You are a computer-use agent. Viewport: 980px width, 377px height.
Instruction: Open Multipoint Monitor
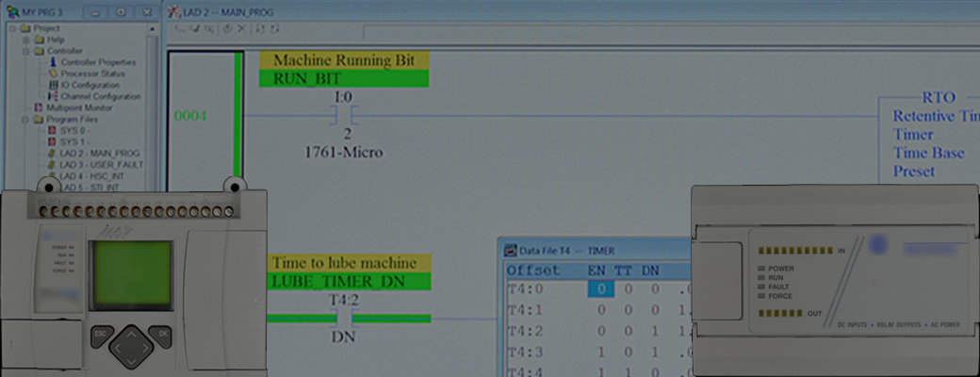click(80, 107)
